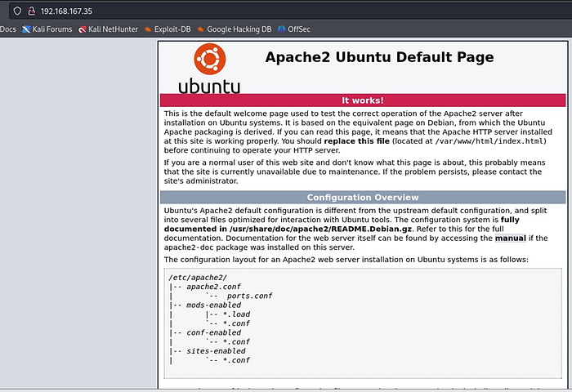
Task: Open the Exploit-DB bookmark
Action: 168,29
